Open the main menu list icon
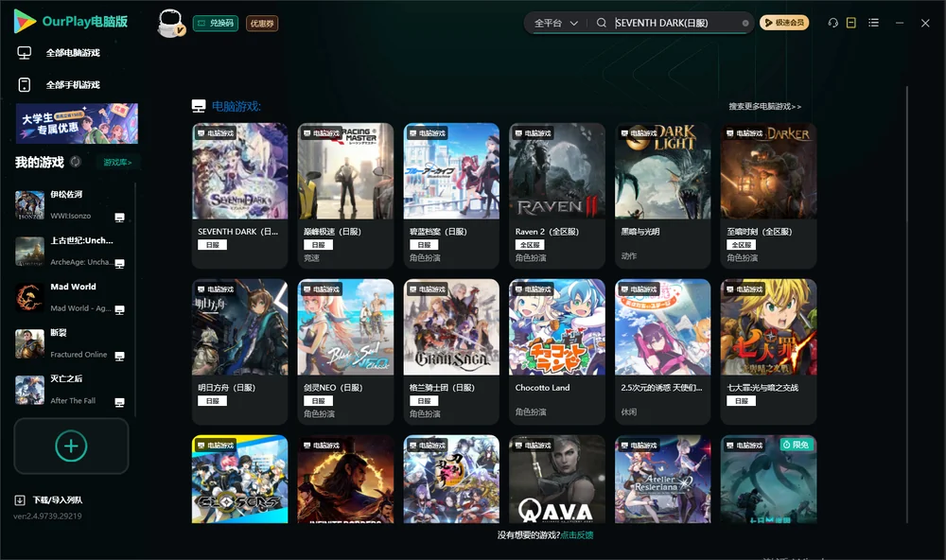Image resolution: width=946 pixels, height=560 pixels. (873, 23)
